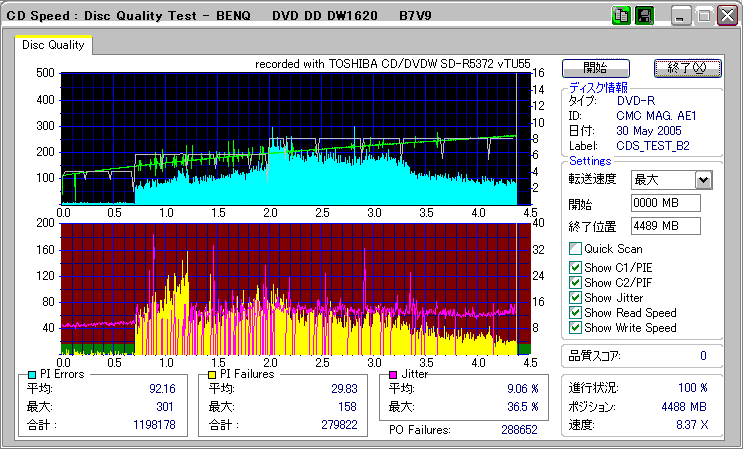743x449 pixels.
Task: Click the yellow PI Failures legend square
Action: 212,374
